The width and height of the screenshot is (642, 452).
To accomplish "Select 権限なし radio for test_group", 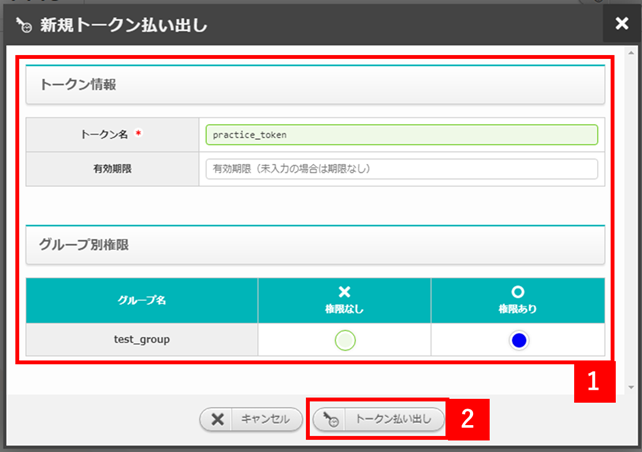I will tap(345, 340).
